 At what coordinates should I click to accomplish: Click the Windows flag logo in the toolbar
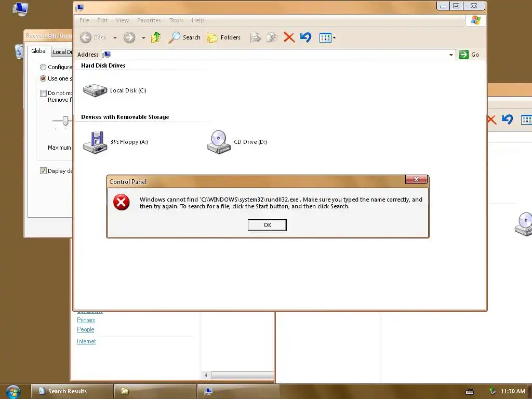tap(475, 20)
